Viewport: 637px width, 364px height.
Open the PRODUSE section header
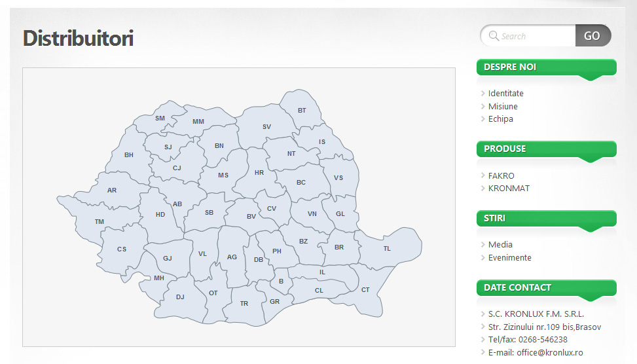(547, 149)
